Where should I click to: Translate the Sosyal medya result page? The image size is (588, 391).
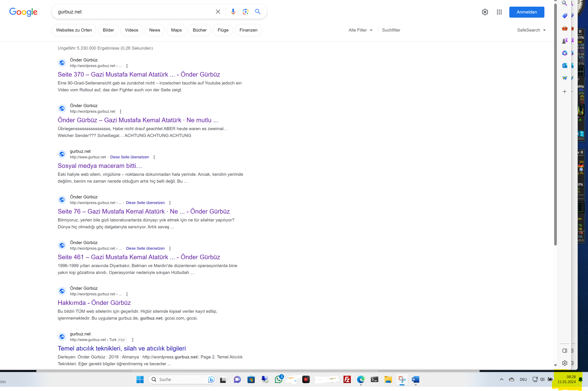tap(130, 157)
